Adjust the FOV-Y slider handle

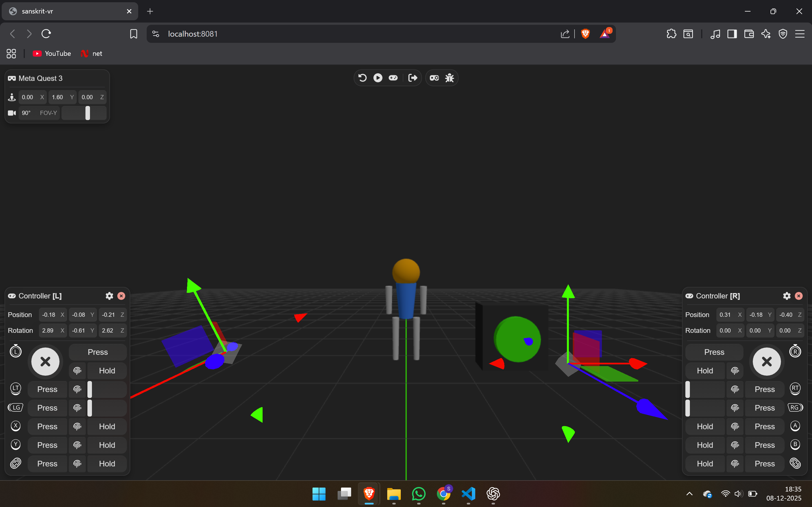point(88,113)
